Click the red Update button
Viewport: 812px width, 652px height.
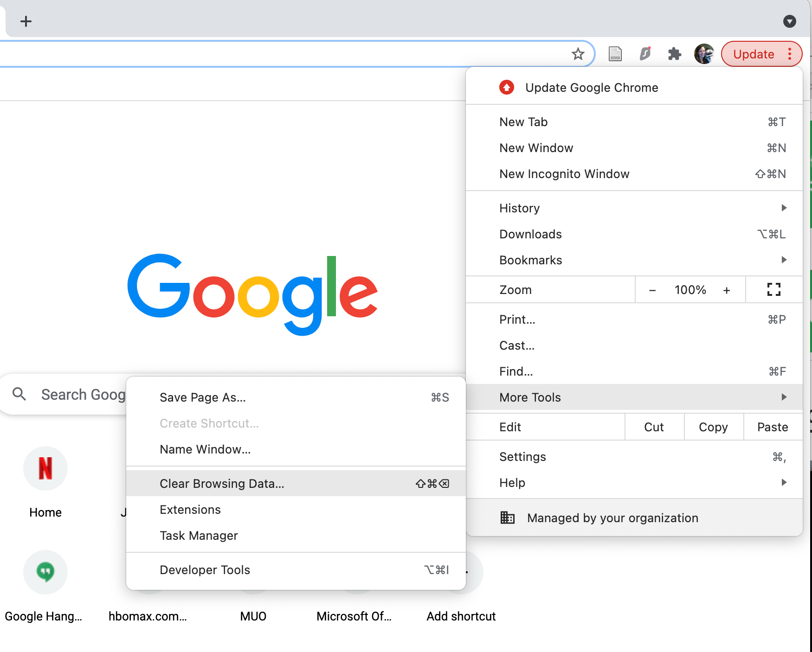pos(754,54)
